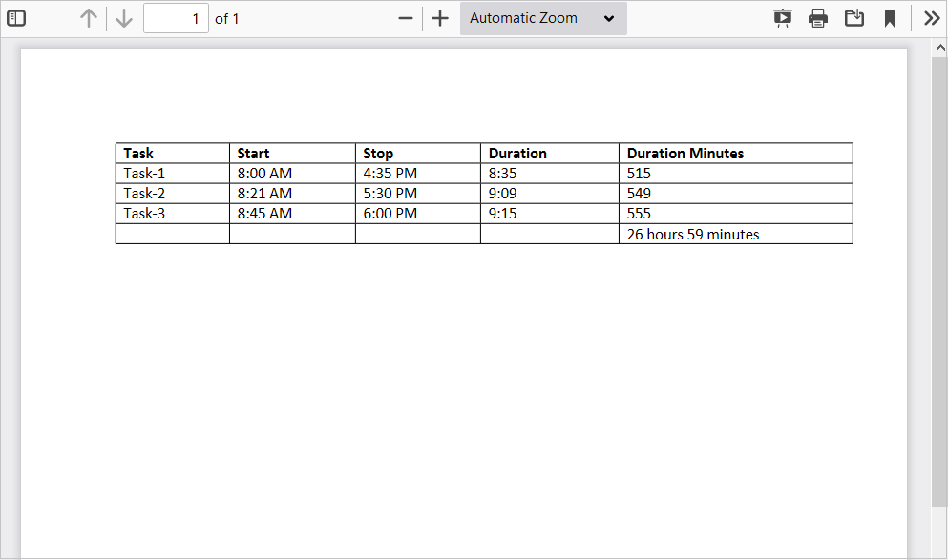Toggle the sidebar panel
This screenshot has width=948, height=560.
[16, 18]
